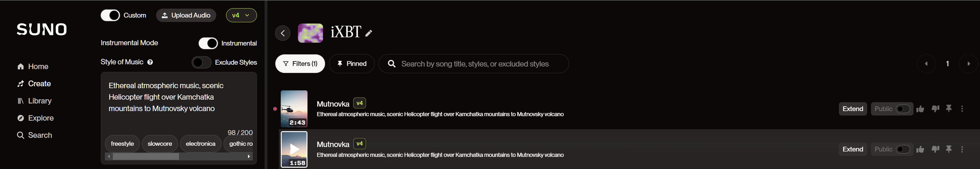Viewport: 980px width, 169px height.
Task: Click the Upload Audio button
Action: point(186,15)
